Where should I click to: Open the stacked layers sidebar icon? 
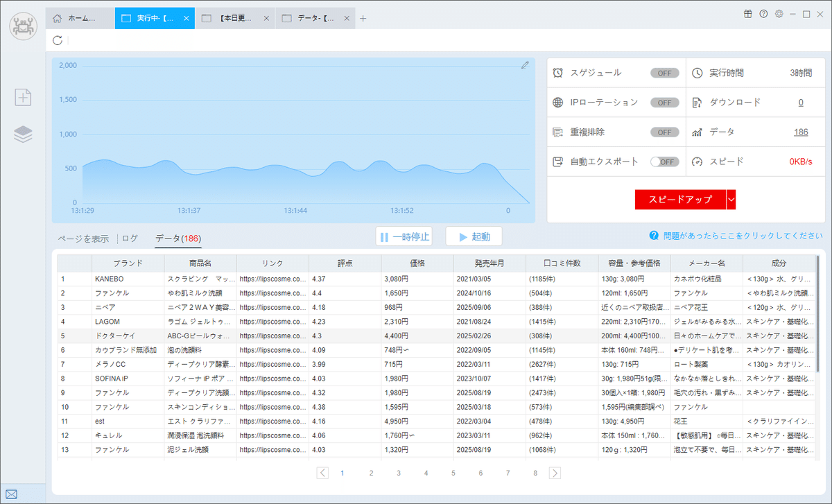pyautogui.click(x=23, y=134)
